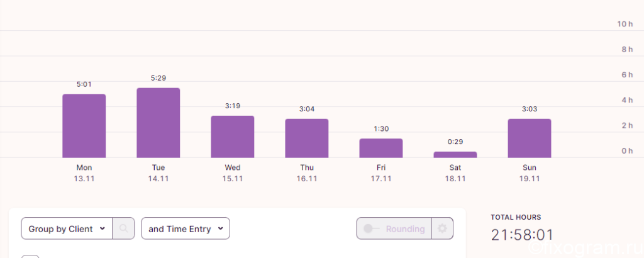Toggle the Rounding switch
This screenshot has height=258, width=644.
[371, 228]
